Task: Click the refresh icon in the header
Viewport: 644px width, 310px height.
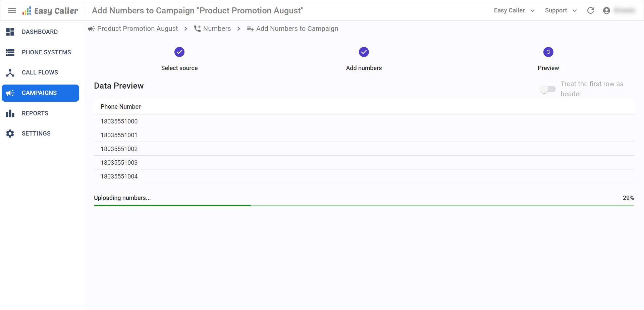Action: 591,10
